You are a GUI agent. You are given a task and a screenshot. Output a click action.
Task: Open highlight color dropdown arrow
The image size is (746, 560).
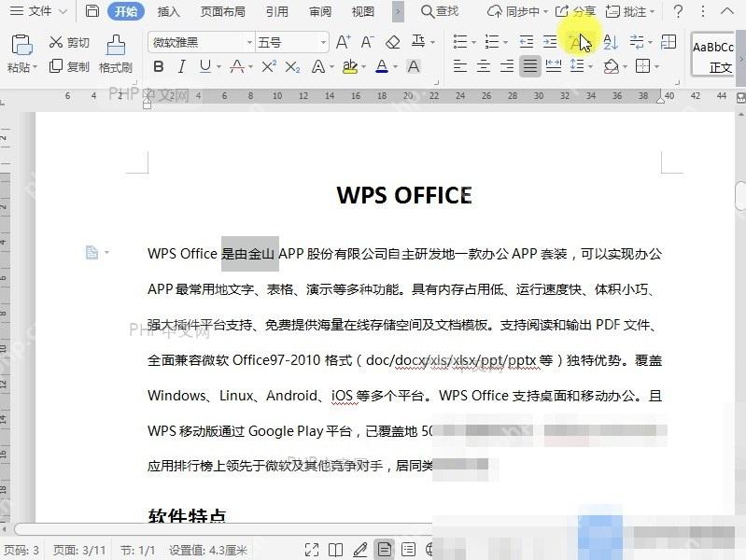pyautogui.click(x=363, y=66)
